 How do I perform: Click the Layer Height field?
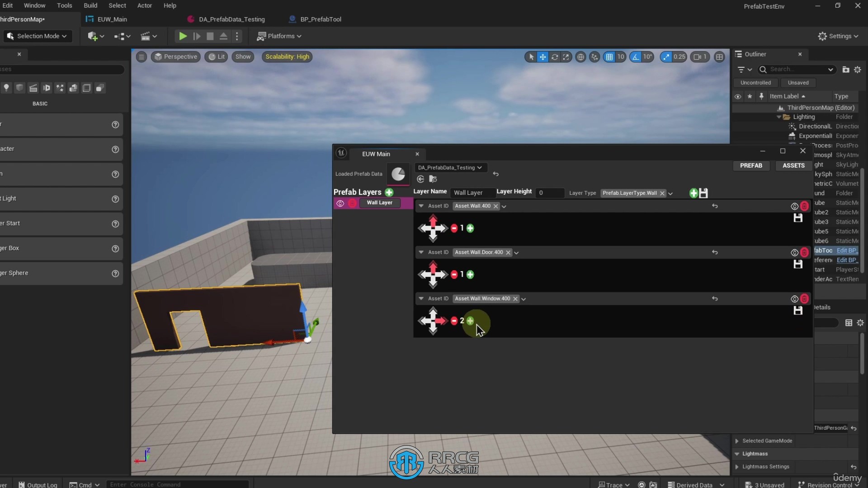tap(550, 193)
